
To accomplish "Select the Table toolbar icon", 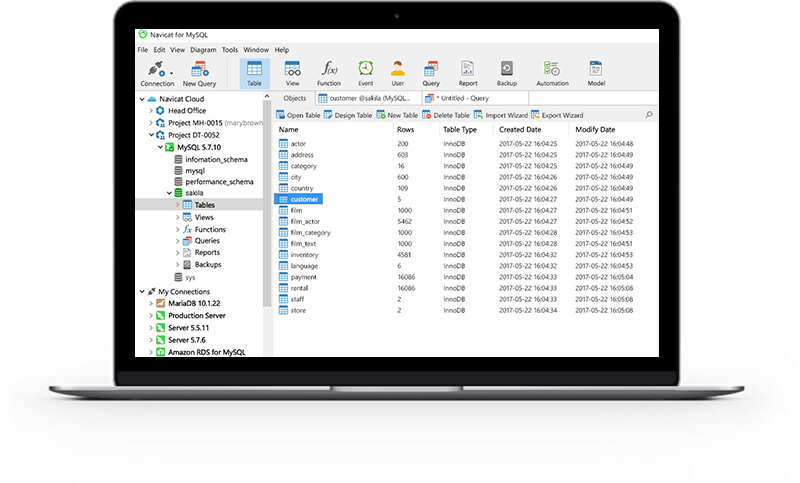I will [254, 69].
